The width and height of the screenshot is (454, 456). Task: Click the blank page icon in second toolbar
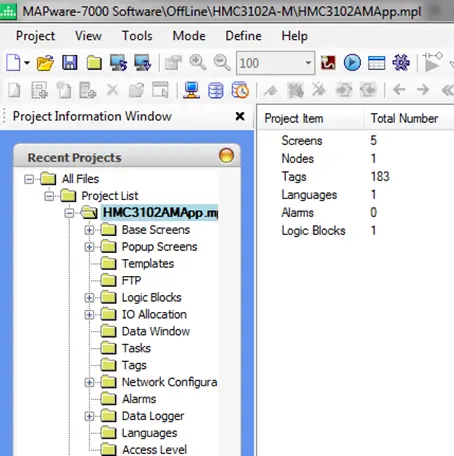pos(14,90)
